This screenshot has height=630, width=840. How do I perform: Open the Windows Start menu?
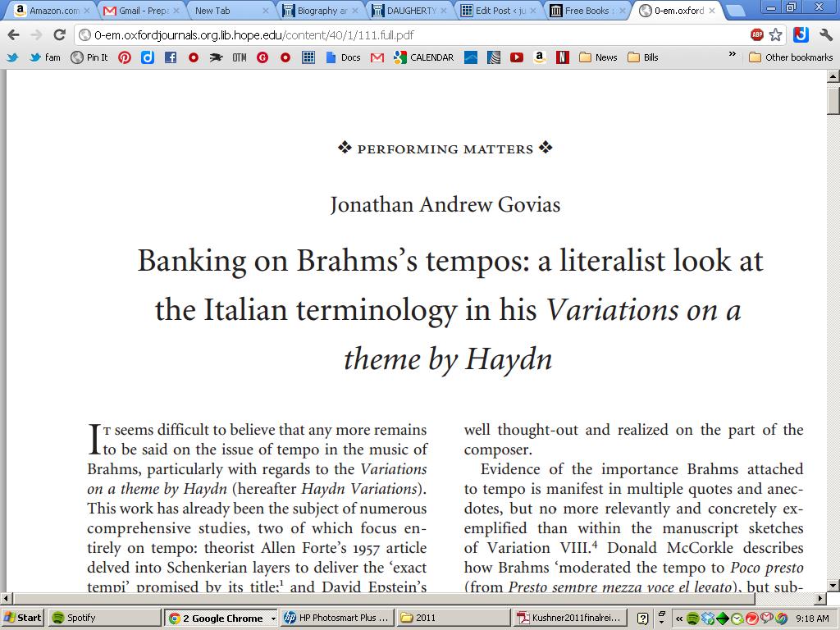click(22, 618)
